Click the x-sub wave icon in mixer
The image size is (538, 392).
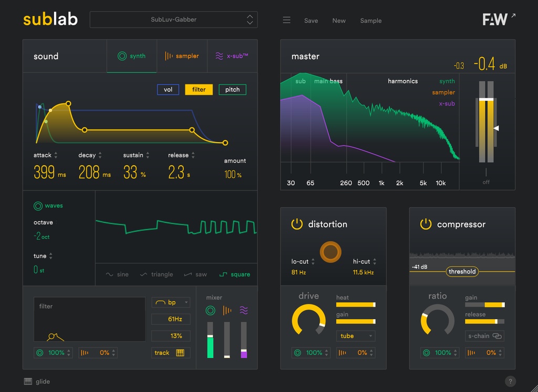pos(244,311)
